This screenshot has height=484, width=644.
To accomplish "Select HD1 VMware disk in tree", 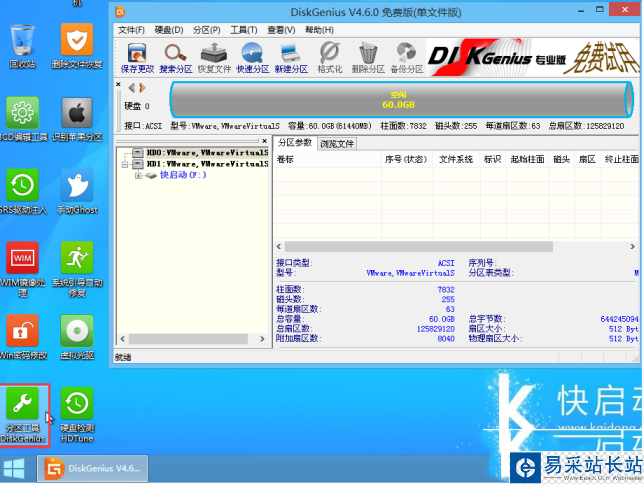I will click(207, 164).
